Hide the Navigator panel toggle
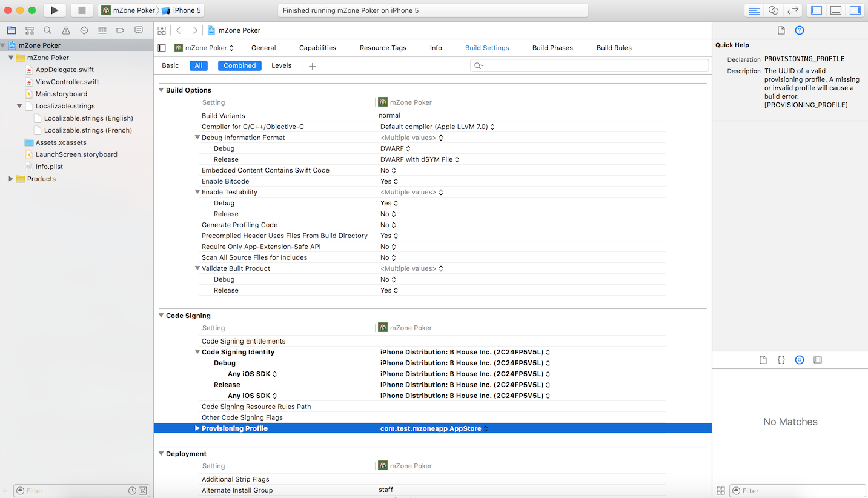868x498 pixels. (x=817, y=10)
